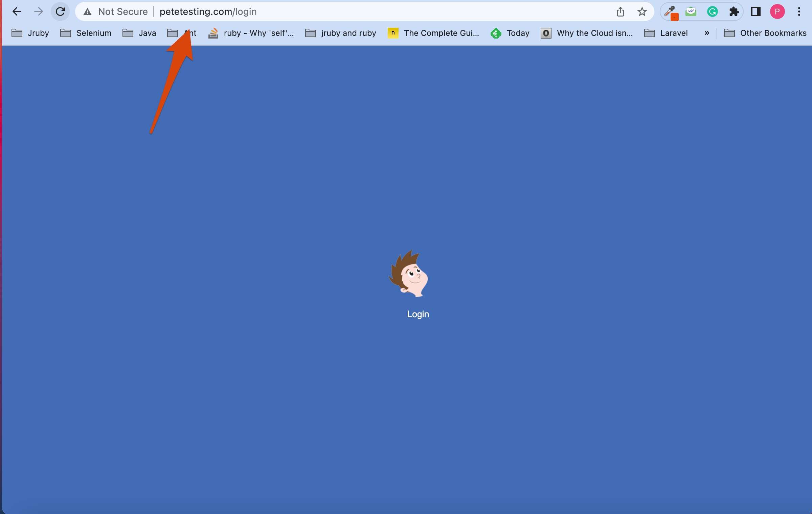
Task: Open the pink P profile avatar
Action: (x=777, y=12)
